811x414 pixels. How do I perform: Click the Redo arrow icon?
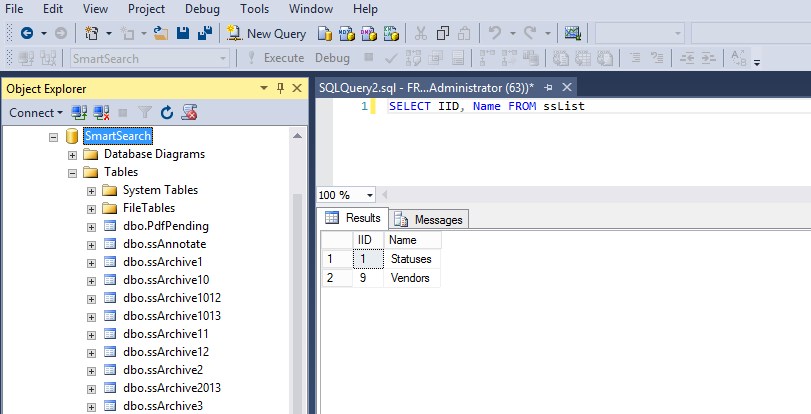(530, 33)
